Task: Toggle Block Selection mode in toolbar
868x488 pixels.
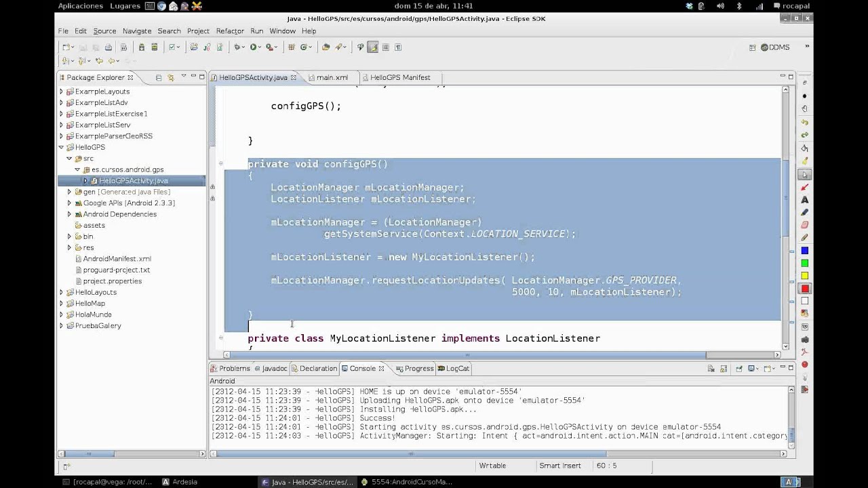Action: [x=385, y=47]
